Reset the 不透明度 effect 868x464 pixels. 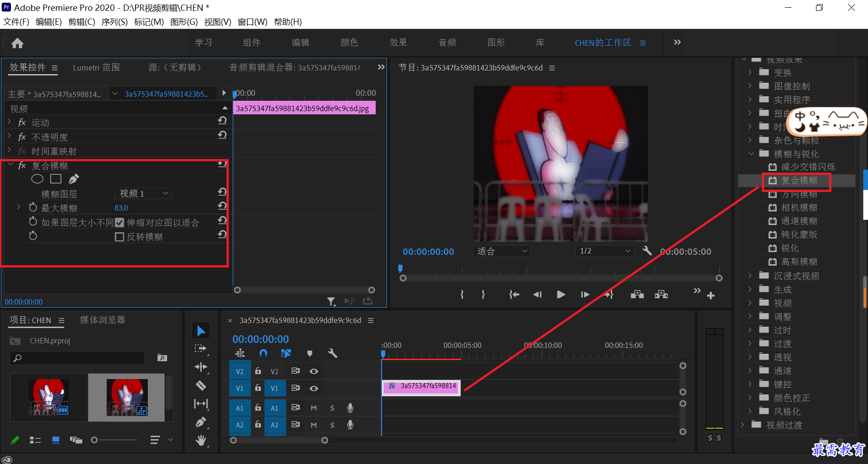222,135
